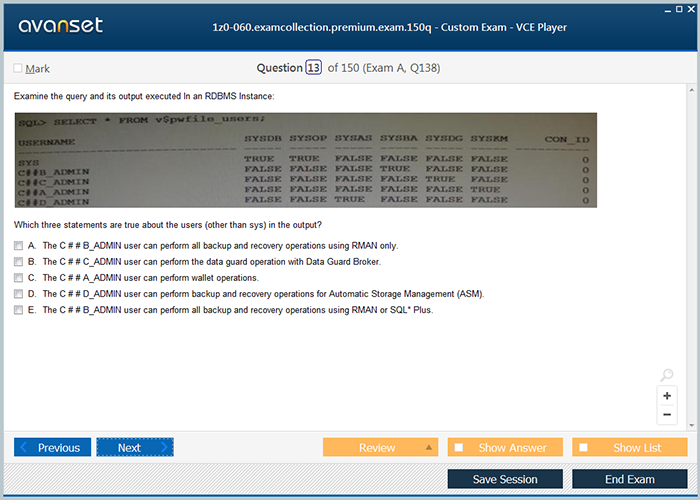
Task: Click the magnifier icon above zoom controls
Action: point(667,375)
